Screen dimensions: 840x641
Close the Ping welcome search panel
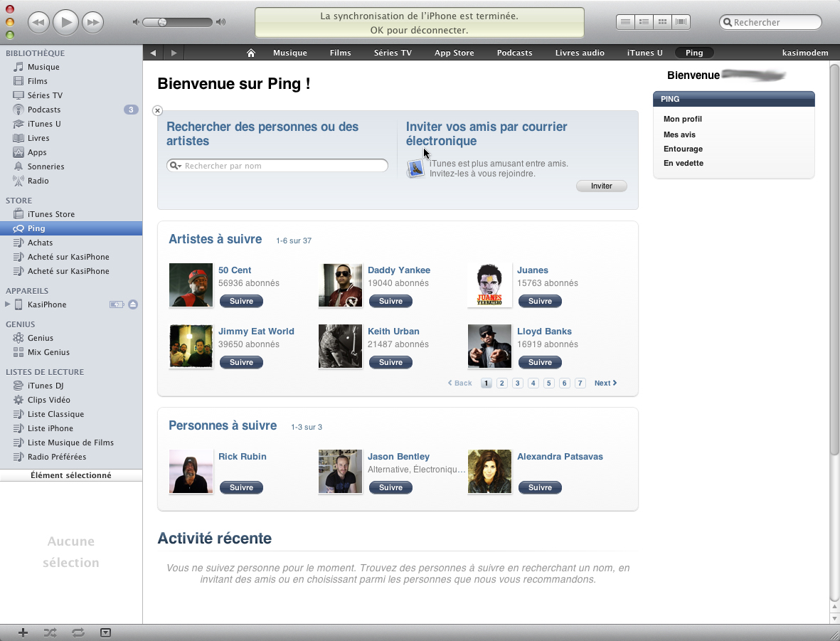tap(157, 110)
